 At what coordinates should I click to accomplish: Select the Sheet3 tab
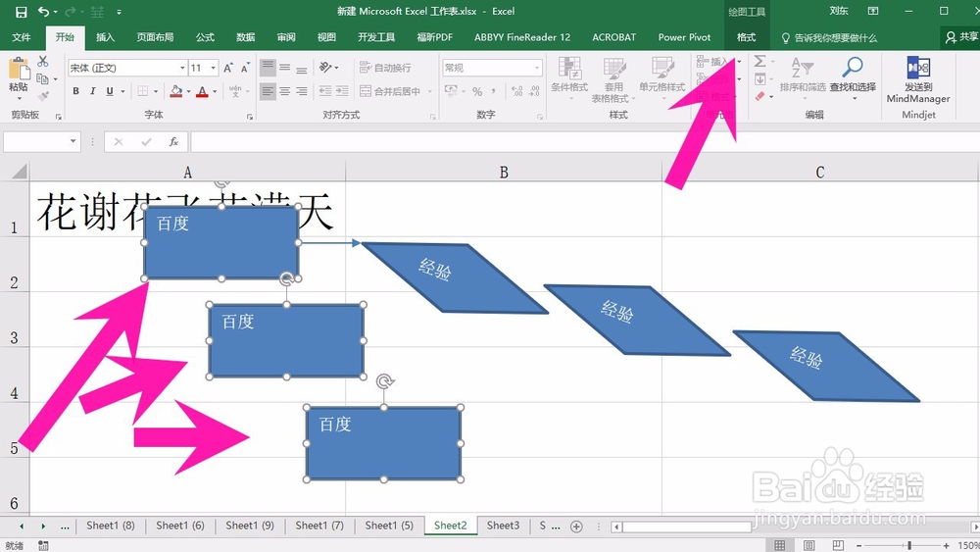pos(503,526)
